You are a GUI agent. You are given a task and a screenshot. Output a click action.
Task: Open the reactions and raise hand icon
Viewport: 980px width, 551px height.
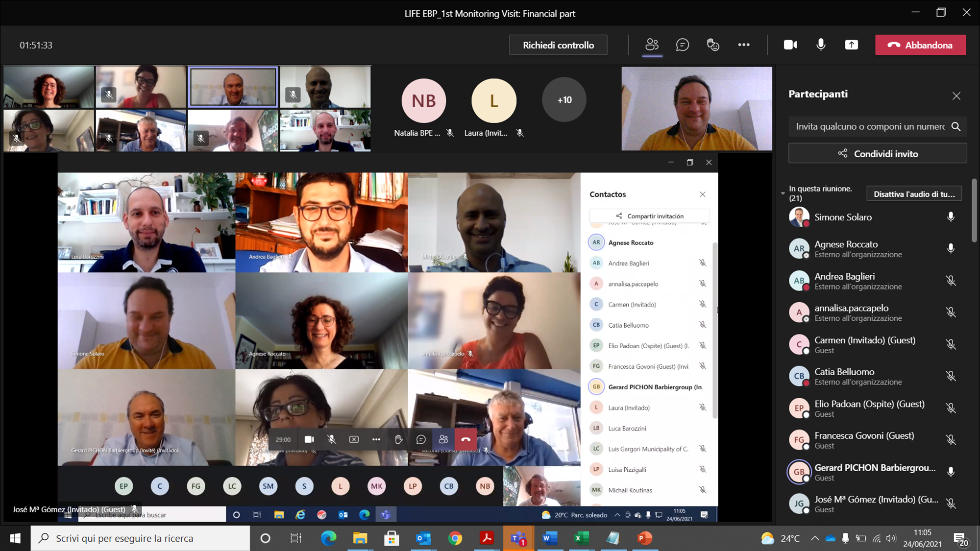pyautogui.click(x=713, y=45)
